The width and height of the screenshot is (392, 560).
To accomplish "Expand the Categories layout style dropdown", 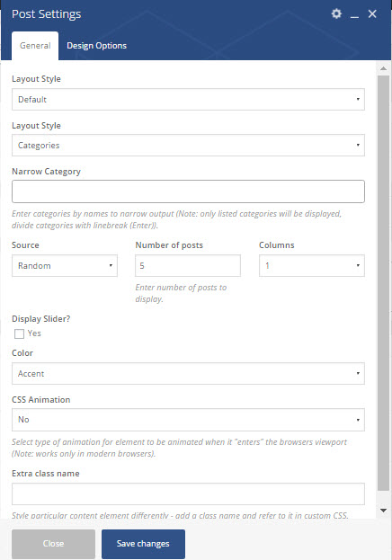I will (x=188, y=145).
